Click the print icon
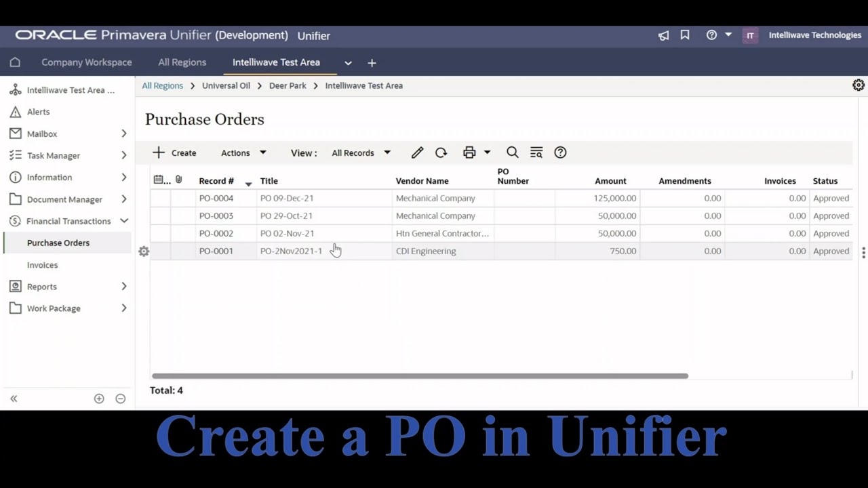The image size is (868, 488). click(469, 152)
